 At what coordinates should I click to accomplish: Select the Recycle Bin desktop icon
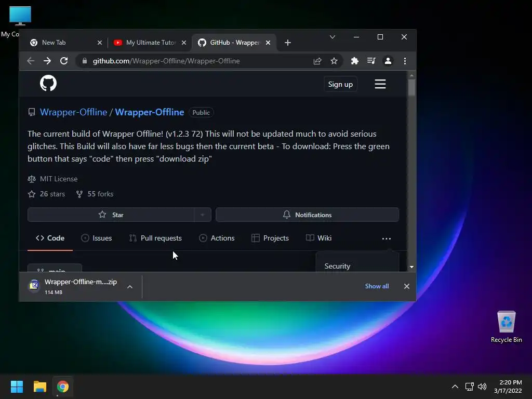point(506,327)
